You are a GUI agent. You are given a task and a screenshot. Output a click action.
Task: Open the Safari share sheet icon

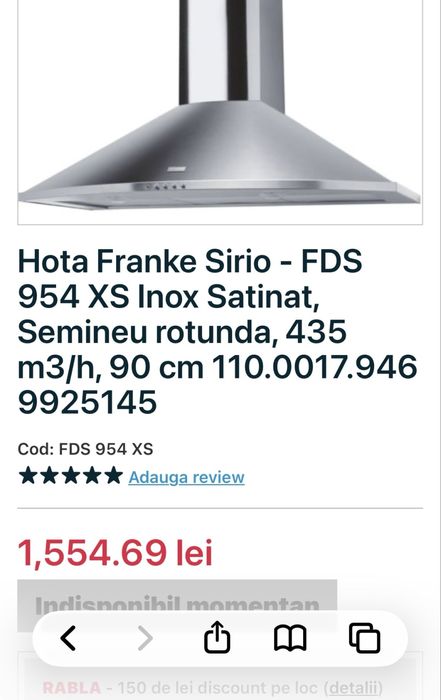tap(217, 637)
